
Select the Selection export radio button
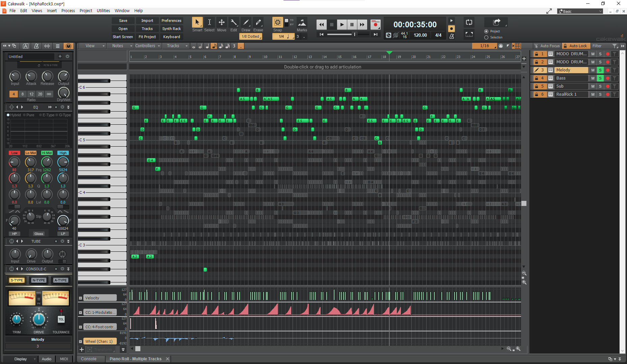pyautogui.click(x=486, y=37)
